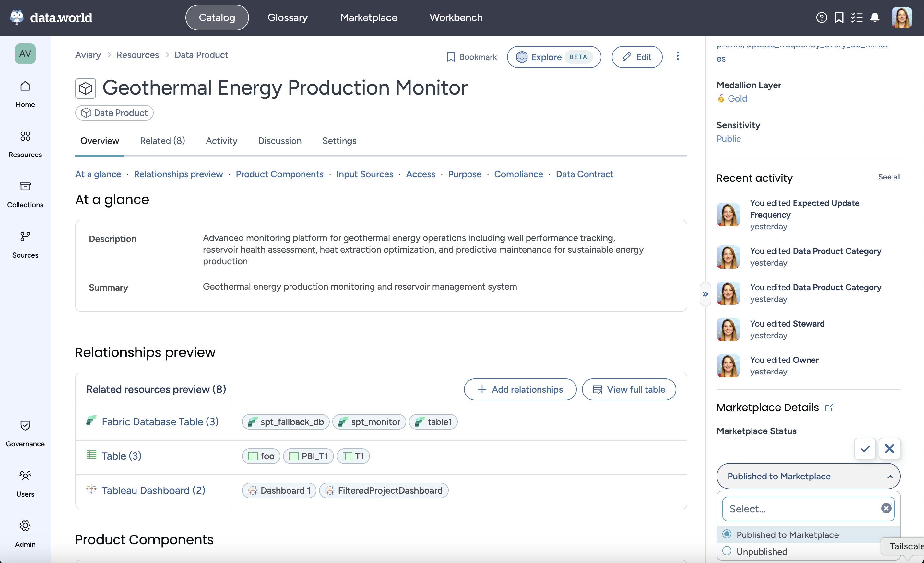Open Marketplace in top navigation
The height and width of the screenshot is (563, 924).
click(368, 17)
